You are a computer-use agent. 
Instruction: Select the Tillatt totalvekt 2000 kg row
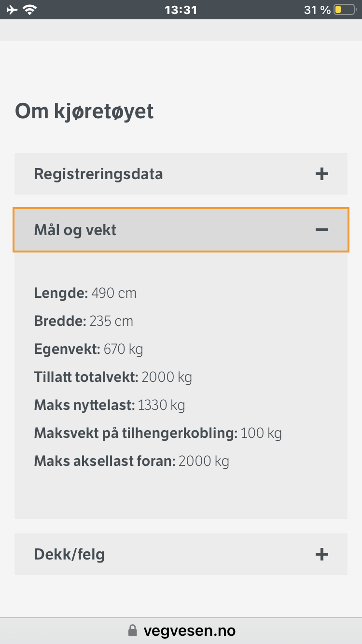(x=113, y=377)
